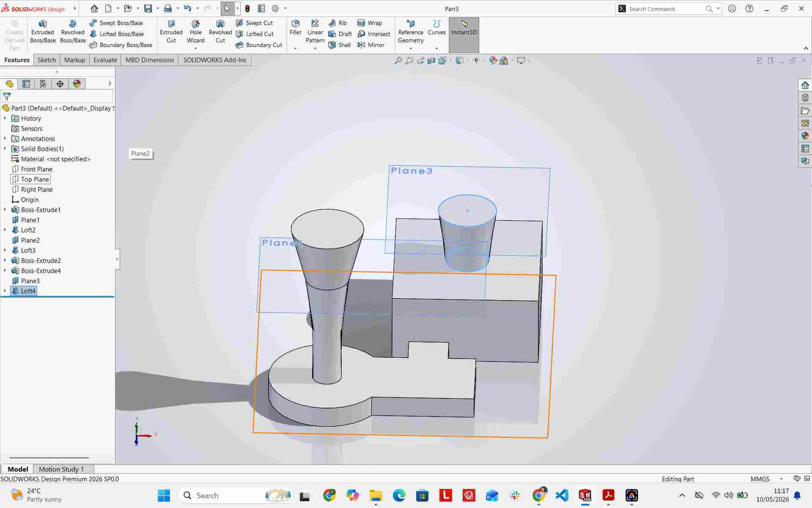Select the Linear Pattern tool
Screen dimensions: 812x508
pos(315,32)
